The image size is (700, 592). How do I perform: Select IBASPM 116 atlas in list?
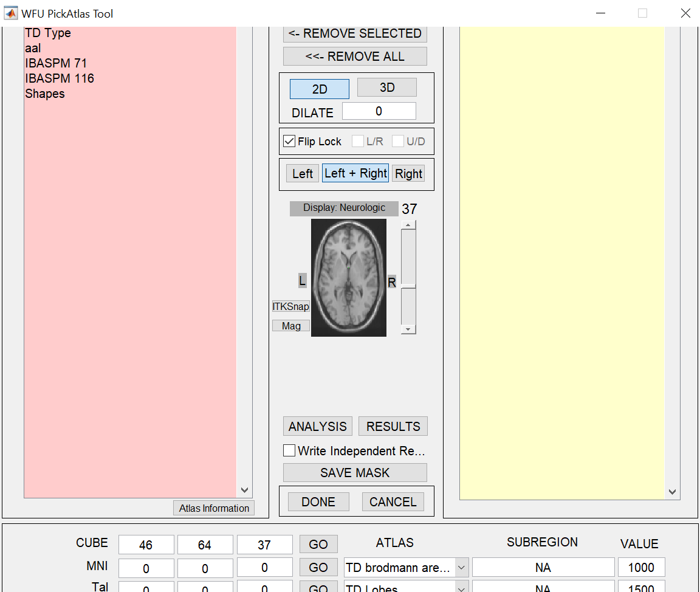click(x=60, y=78)
